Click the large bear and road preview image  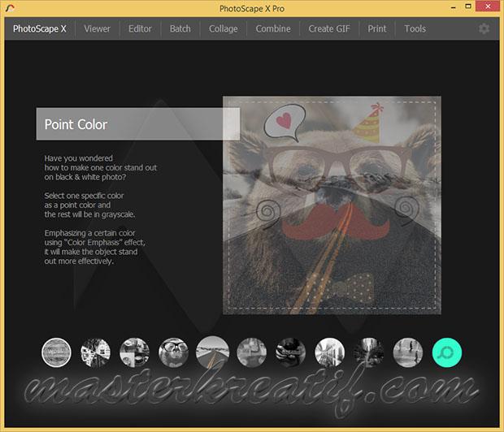click(332, 205)
